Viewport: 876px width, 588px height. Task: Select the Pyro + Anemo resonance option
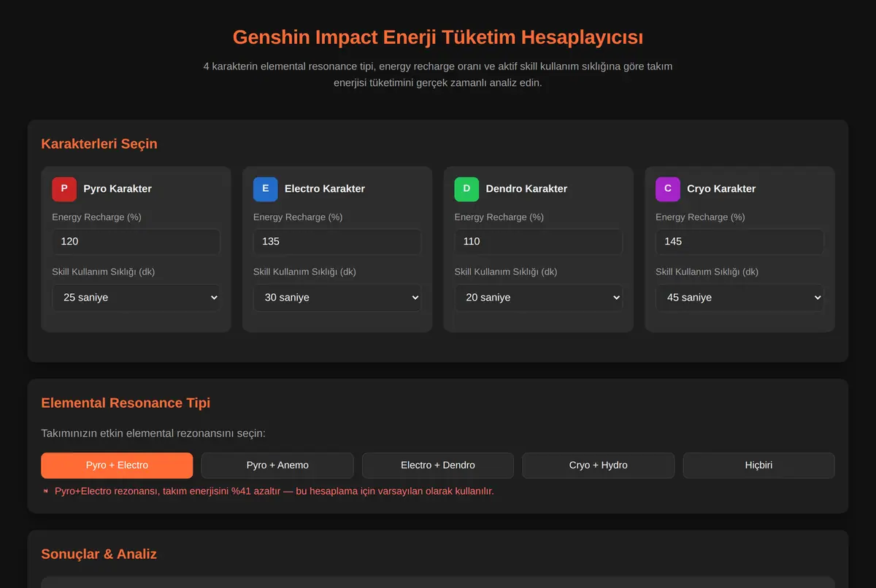(277, 465)
